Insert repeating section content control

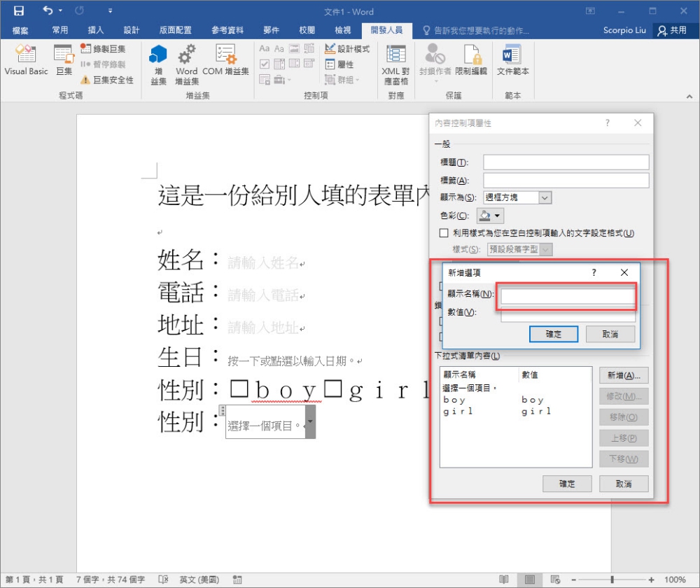[x=265, y=80]
